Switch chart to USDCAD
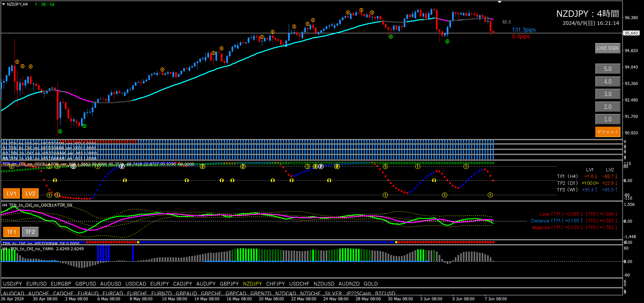Image resolution: width=644 pixels, height=303 pixels. (136, 284)
